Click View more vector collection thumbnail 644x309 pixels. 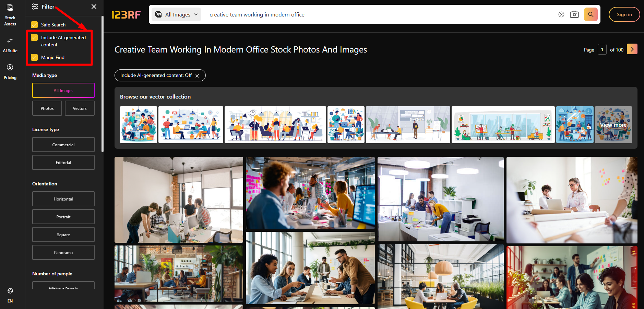point(613,125)
